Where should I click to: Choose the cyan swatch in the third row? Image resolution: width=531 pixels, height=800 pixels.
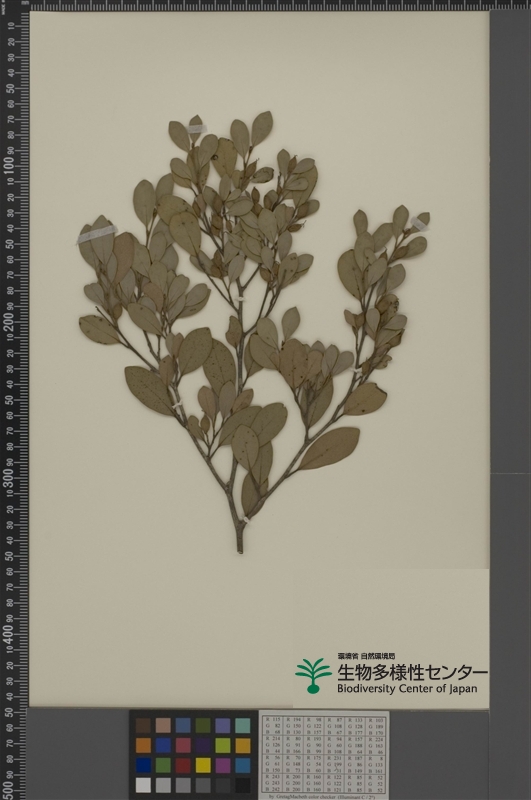(243, 765)
